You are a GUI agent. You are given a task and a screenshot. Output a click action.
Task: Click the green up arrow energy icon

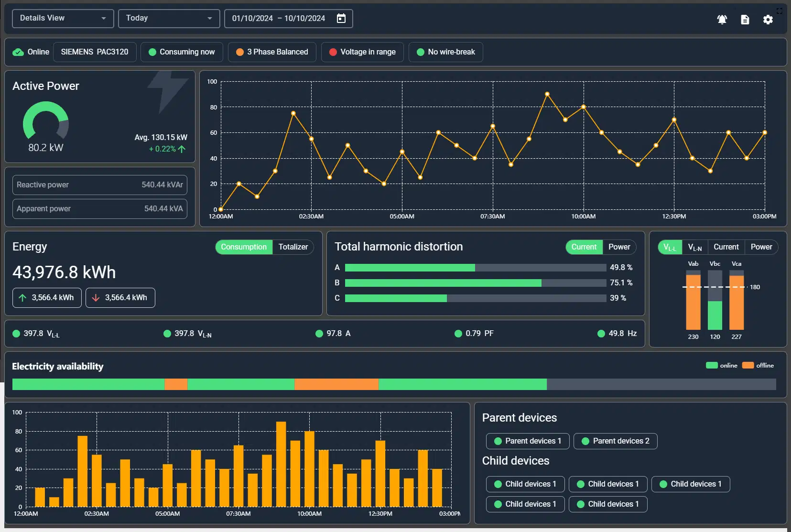tap(22, 298)
